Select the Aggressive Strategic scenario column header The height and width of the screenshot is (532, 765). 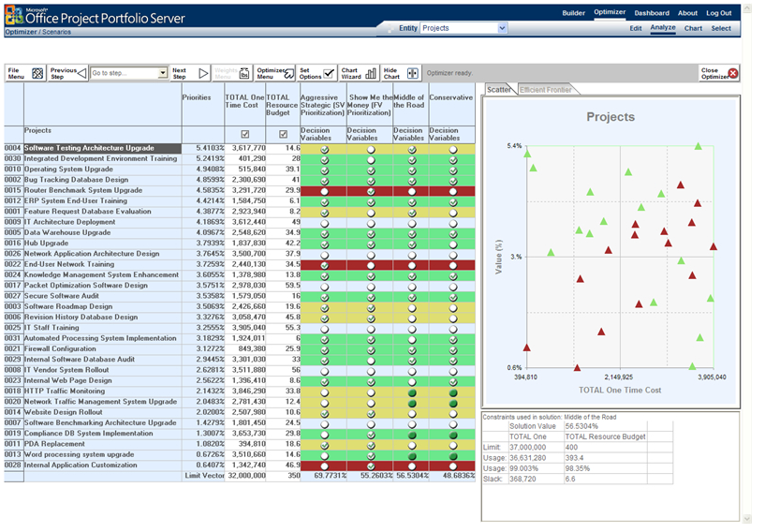tap(323, 105)
